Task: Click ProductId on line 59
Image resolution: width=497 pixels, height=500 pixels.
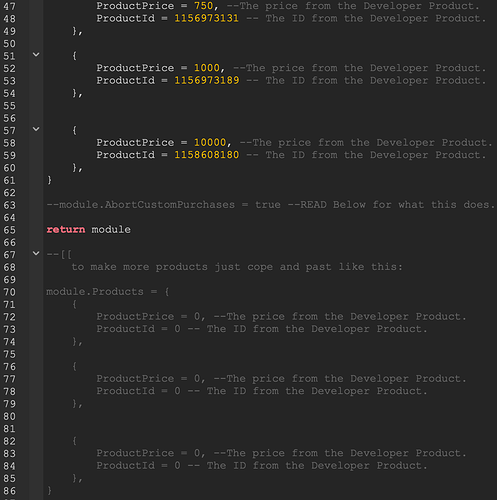Action: tap(126, 155)
